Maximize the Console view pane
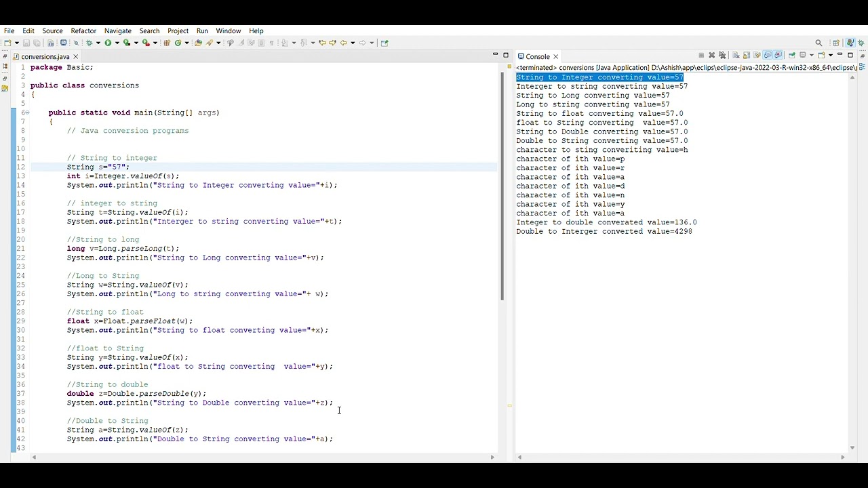This screenshot has height=488, width=868. 850,55
